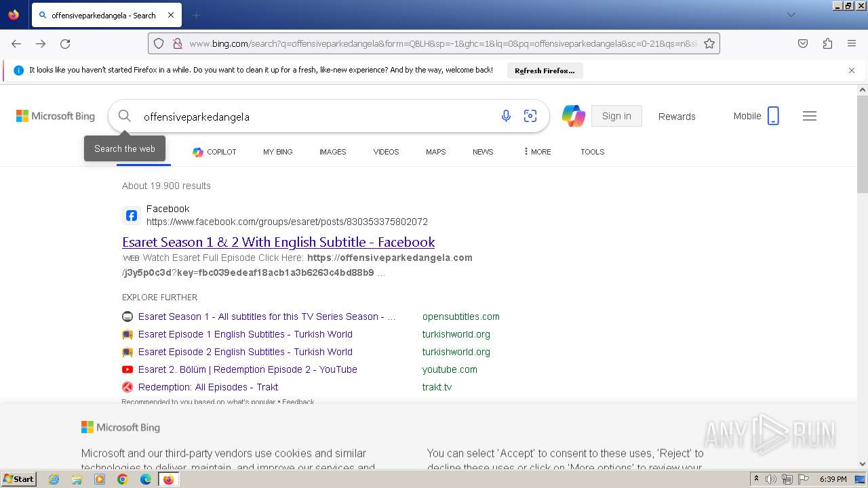Click the browser Forward arrow
The width and height of the screenshot is (868, 488).
(x=41, y=43)
